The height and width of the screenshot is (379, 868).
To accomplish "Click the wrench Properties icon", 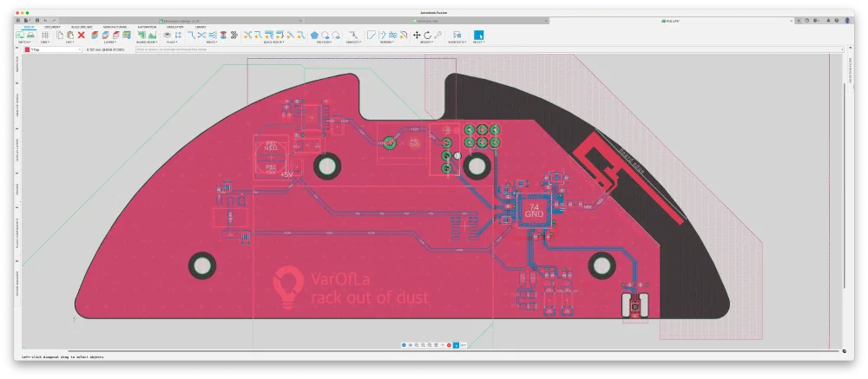I will (437, 35).
